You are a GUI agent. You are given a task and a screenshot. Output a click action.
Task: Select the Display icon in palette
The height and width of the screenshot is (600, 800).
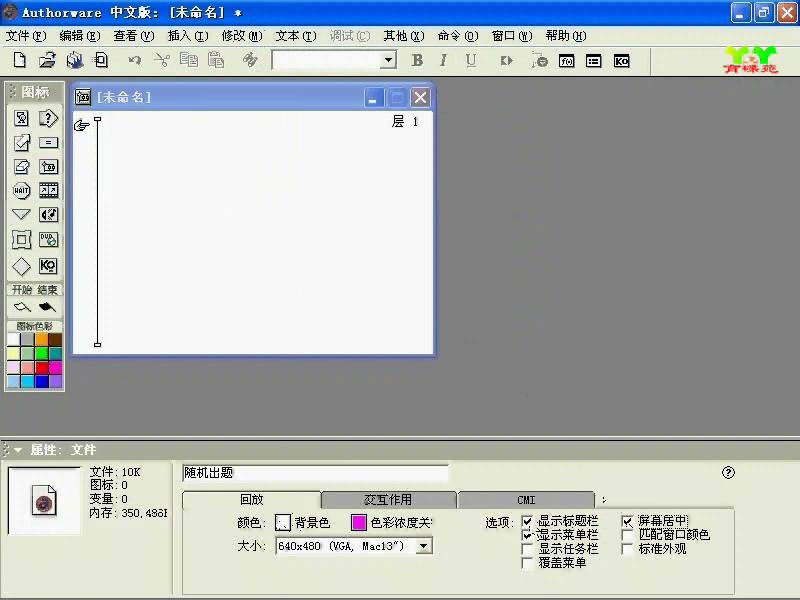pyautogui.click(x=21, y=118)
